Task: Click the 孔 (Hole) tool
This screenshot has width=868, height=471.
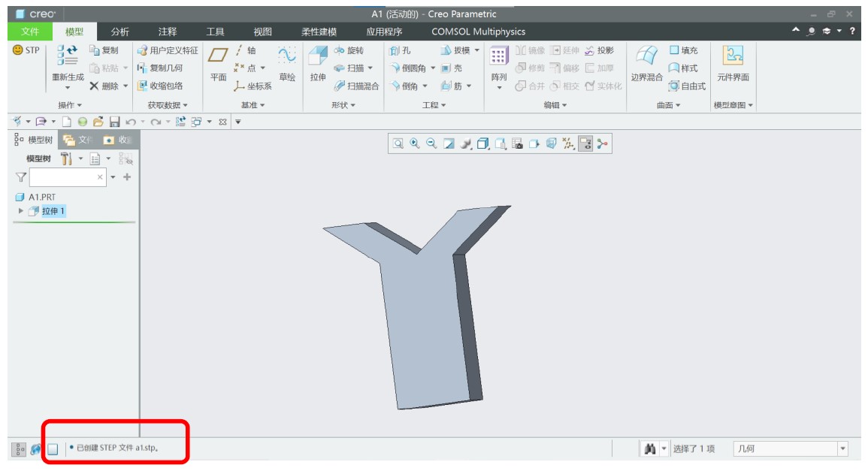Action: point(400,50)
